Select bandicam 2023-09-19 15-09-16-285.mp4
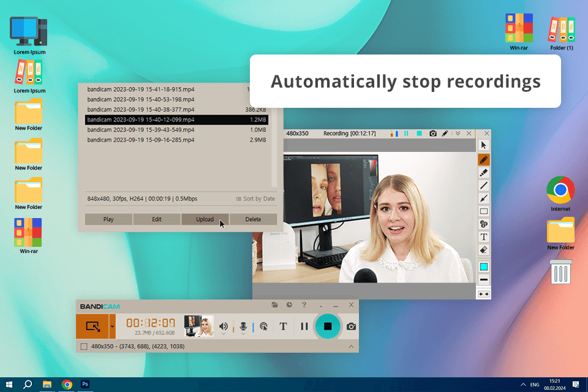Image resolution: width=588 pixels, height=392 pixels. pos(176,140)
